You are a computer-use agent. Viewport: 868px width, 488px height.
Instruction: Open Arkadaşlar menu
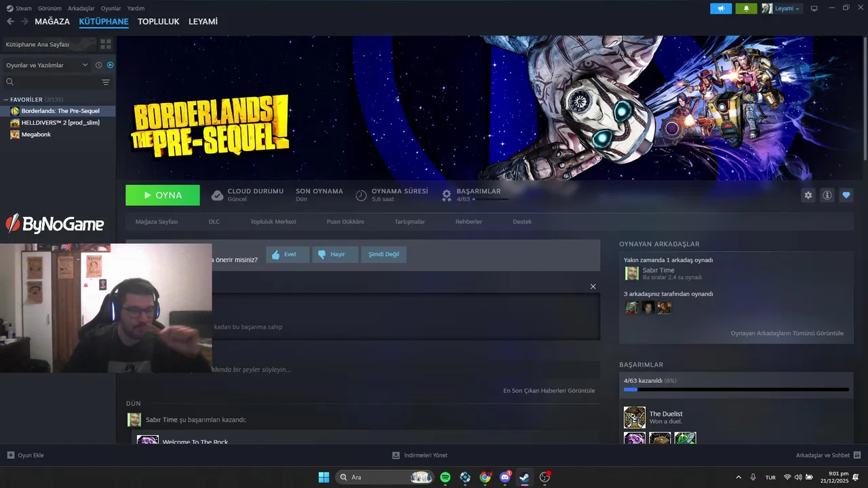pyautogui.click(x=81, y=8)
